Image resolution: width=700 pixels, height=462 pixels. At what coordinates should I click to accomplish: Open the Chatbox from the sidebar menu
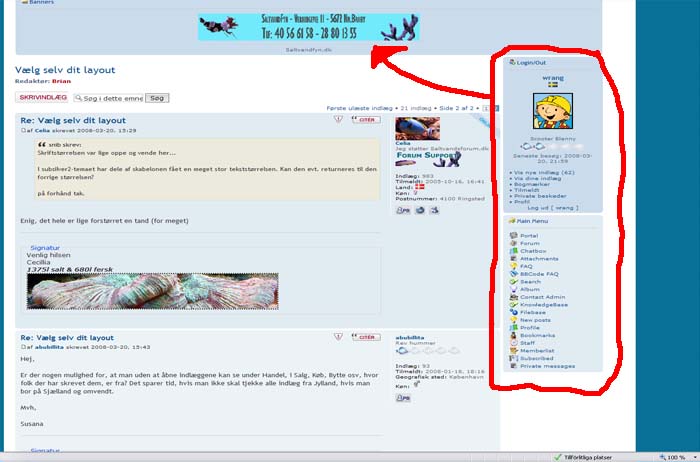tap(531, 251)
